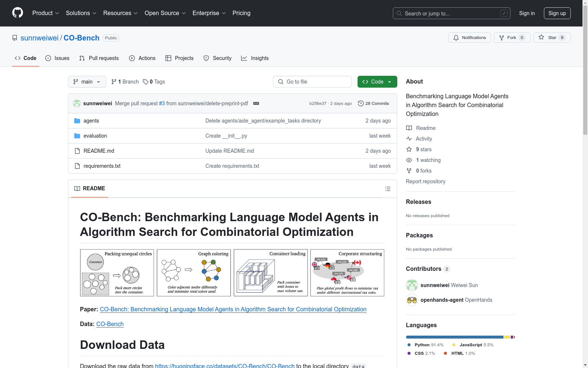Open the main branch selector dropdown
The height and width of the screenshot is (368, 588).
(87, 82)
